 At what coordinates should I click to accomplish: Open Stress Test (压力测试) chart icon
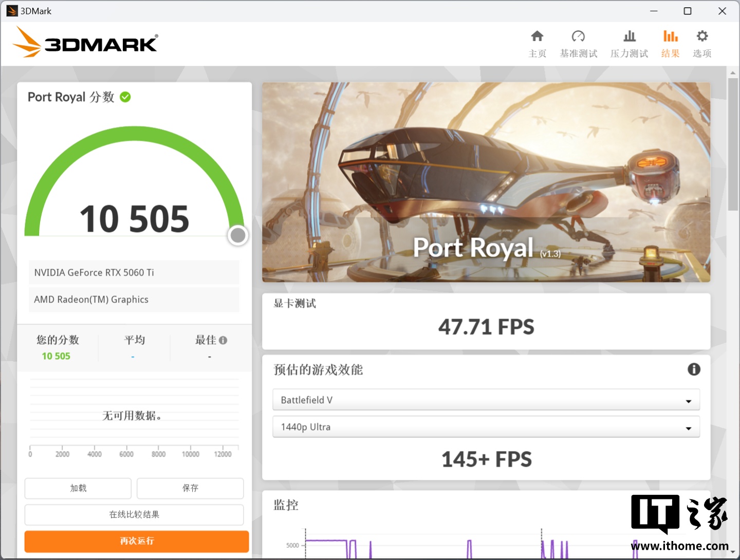629,36
